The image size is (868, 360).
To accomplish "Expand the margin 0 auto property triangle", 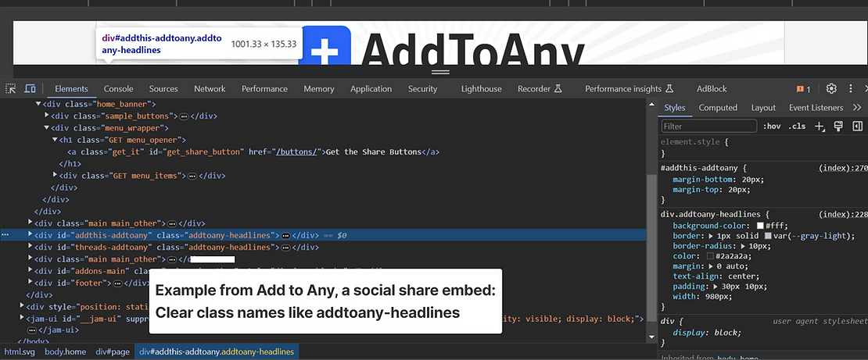I will pos(712,266).
